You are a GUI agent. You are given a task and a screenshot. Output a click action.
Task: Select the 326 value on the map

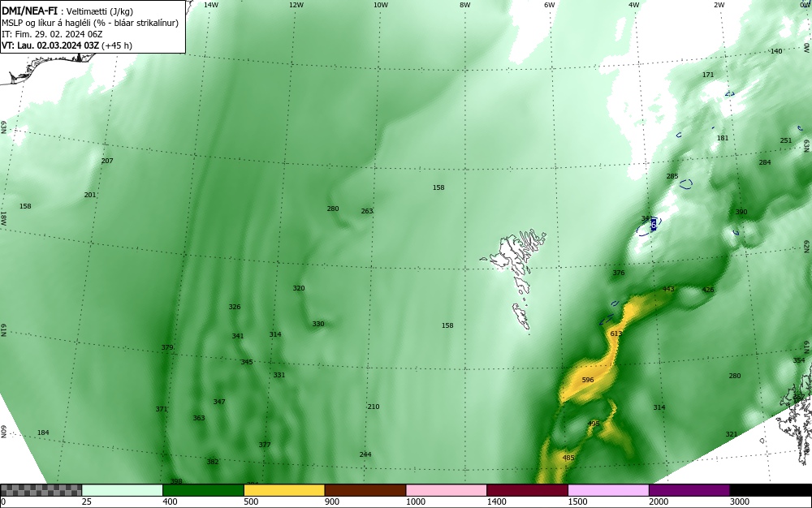click(x=235, y=307)
